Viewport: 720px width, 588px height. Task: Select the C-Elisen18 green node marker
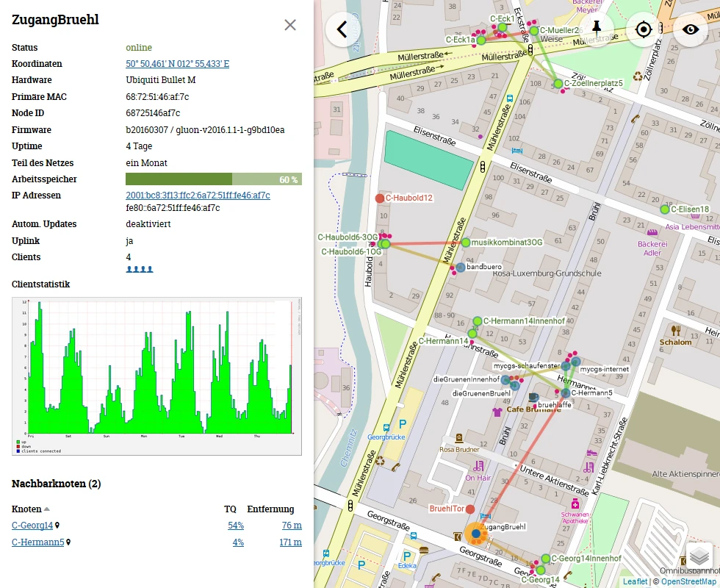pos(664,209)
